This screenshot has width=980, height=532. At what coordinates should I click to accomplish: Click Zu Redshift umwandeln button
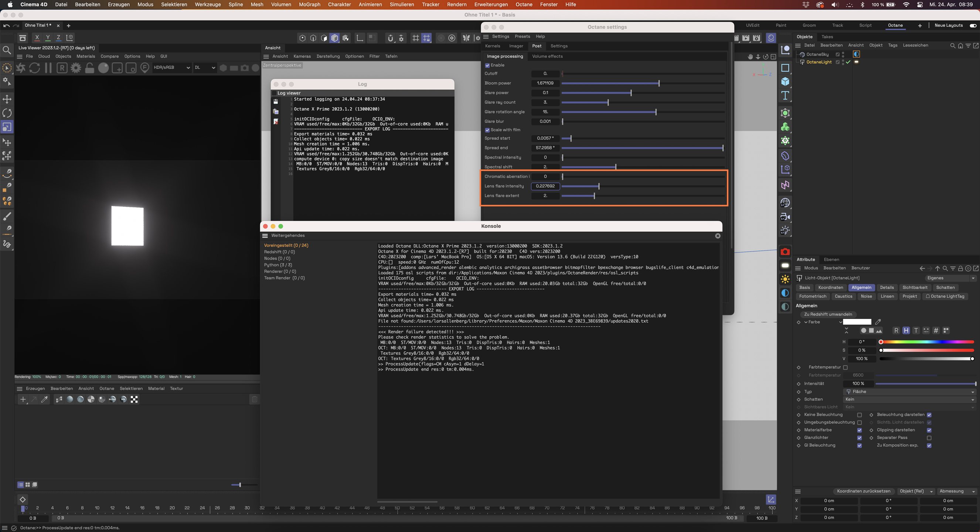(828, 314)
